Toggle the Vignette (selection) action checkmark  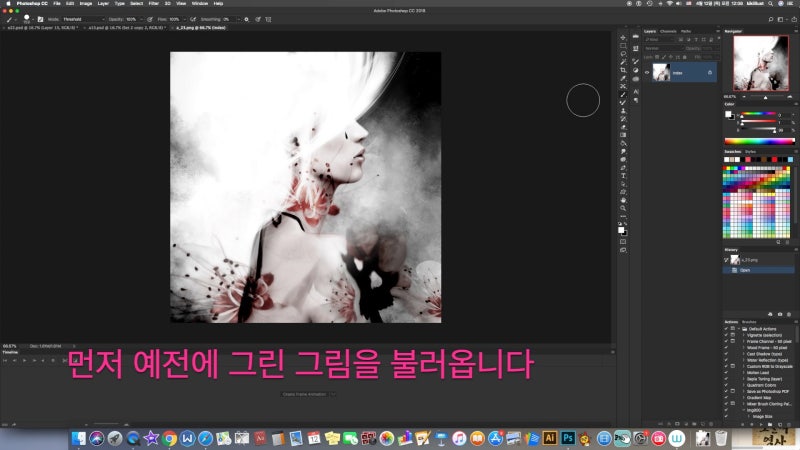pos(726,335)
